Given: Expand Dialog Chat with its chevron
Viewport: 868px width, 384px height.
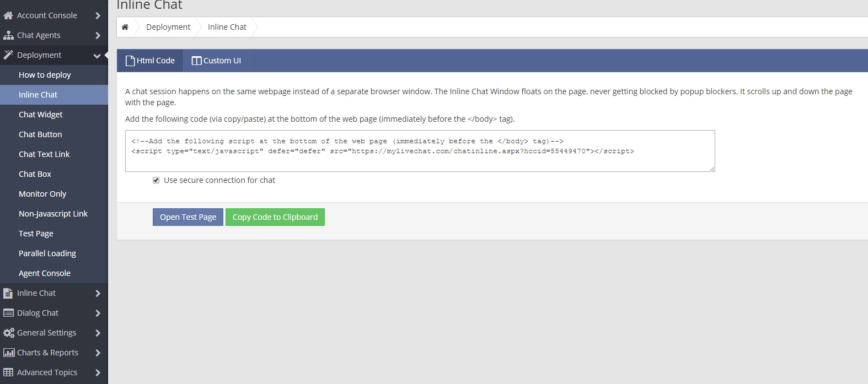Looking at the screenshot, I should [x=98, y=313].
